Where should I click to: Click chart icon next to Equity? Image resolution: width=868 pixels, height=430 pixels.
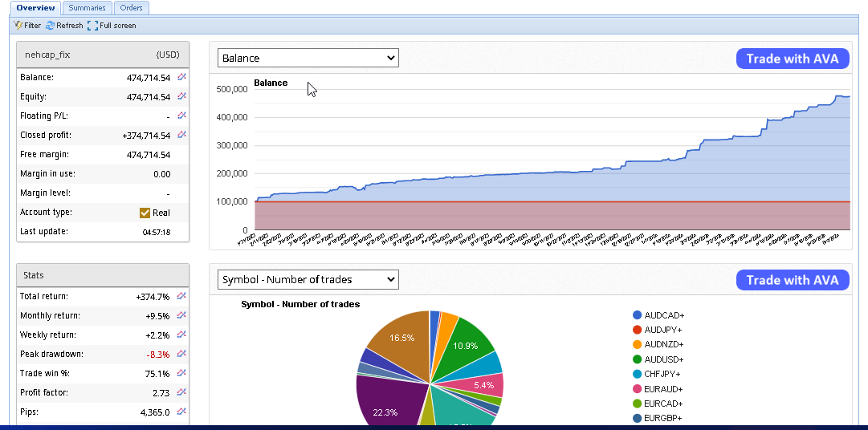pos(181,96)
